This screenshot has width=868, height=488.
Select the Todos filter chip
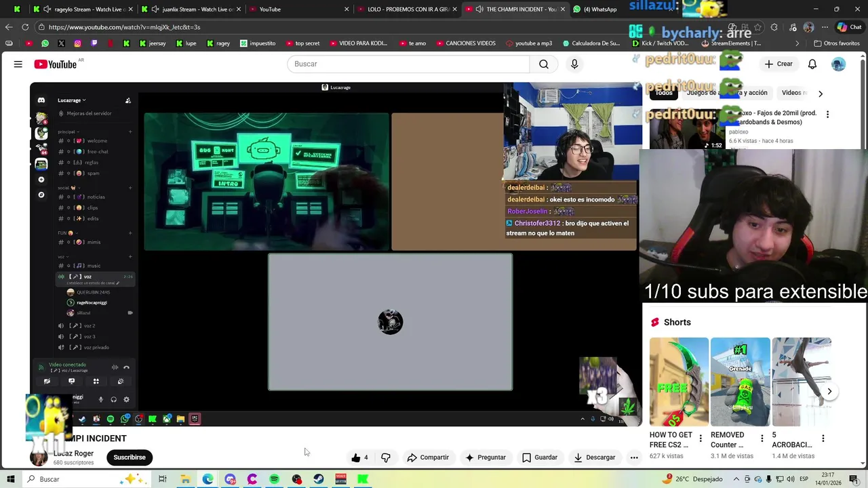[x=664, y=93]
